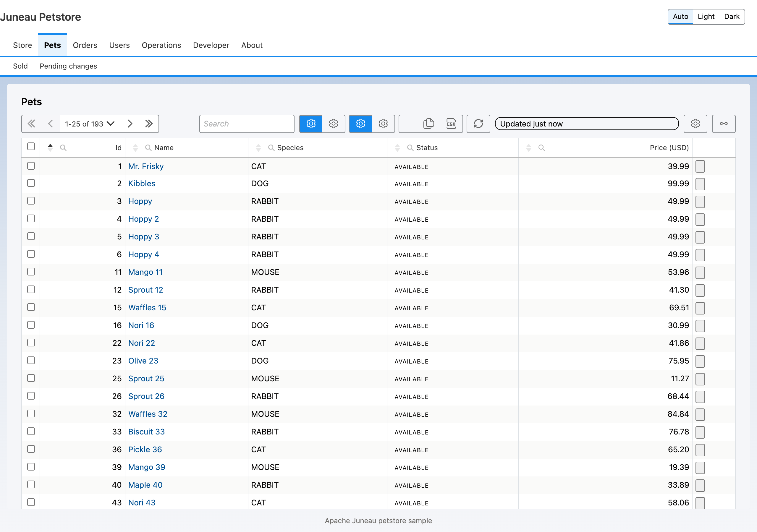The width and height of the screenshot is (757, 532).
Task: Refresh the pets table
Action: click(x=478, y=124)
